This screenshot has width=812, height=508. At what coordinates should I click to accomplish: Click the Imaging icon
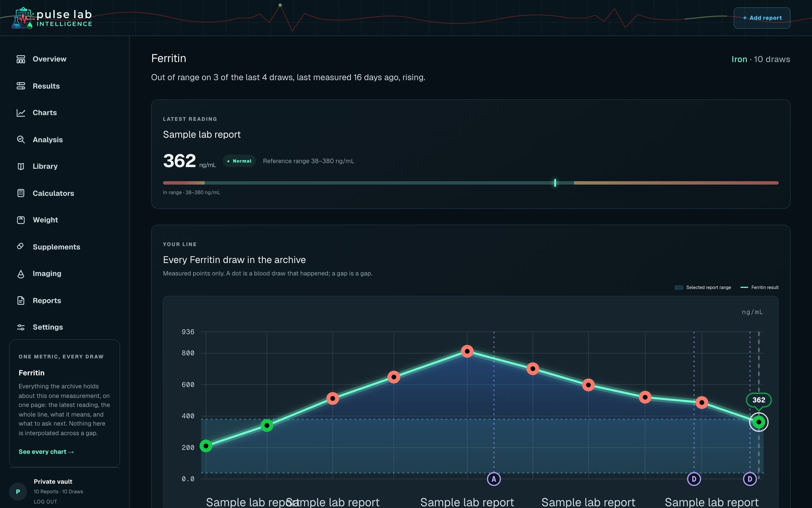(x=21, y=274)
